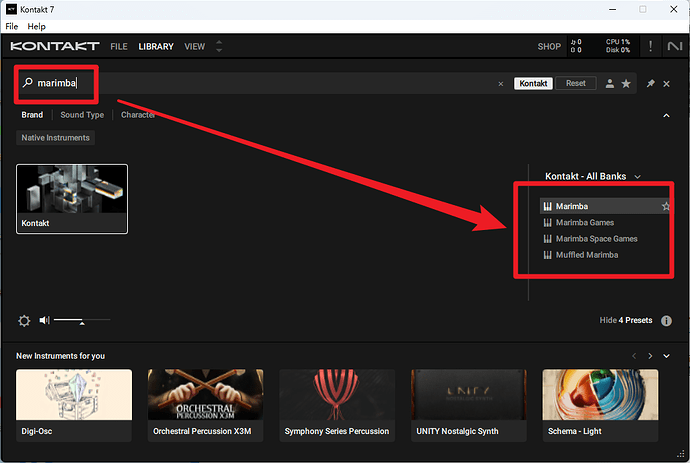690x463 pixels.
Task: Open the Digi-Osc instrument card
Action: click(74, 405)
